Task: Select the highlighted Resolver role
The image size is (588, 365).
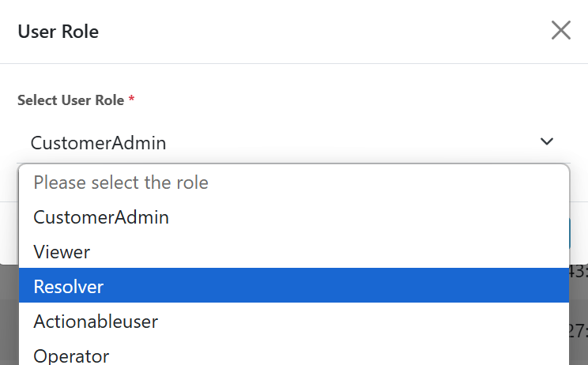Action: (x=69, y=286)
